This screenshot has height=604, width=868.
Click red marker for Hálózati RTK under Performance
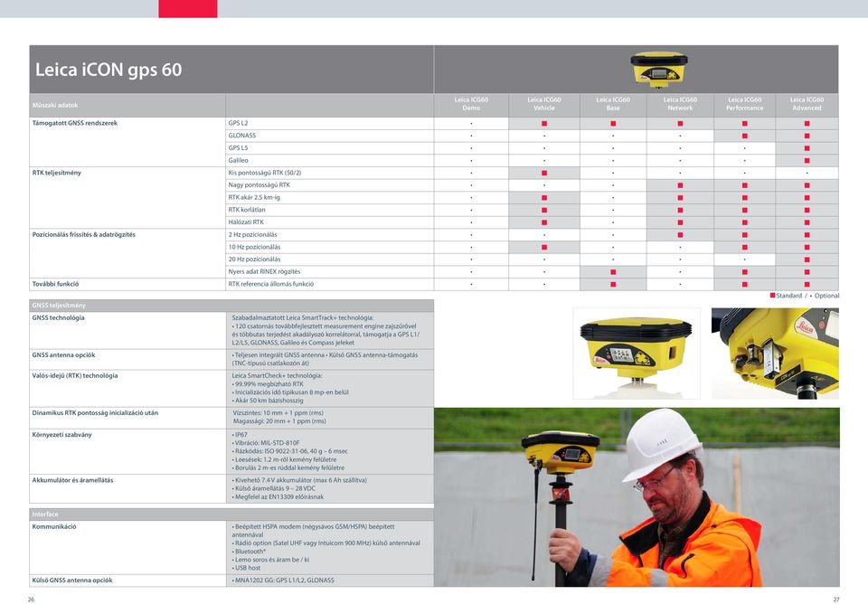[x=744, y=222]
